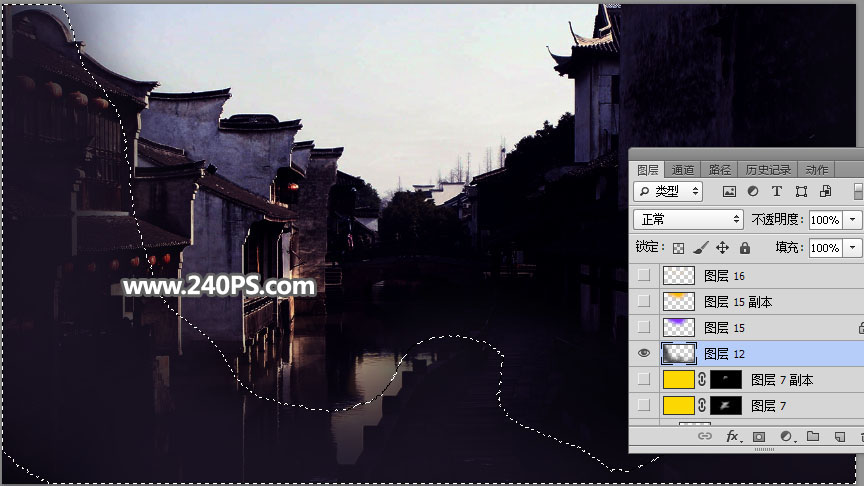Screen dimensions: 864x486
Task: Filter layers by shape layer icon
Action: [801, 191]
